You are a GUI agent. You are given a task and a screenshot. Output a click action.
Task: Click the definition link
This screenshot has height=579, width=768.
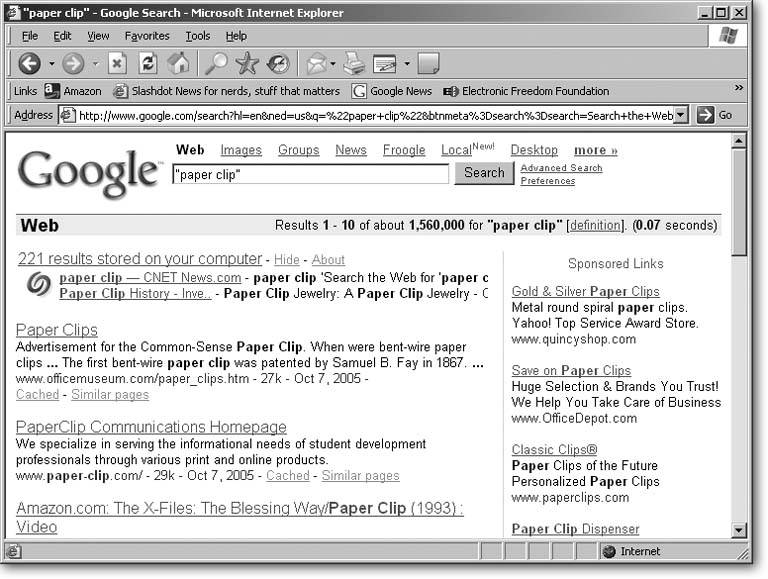[x=595, y=225]
